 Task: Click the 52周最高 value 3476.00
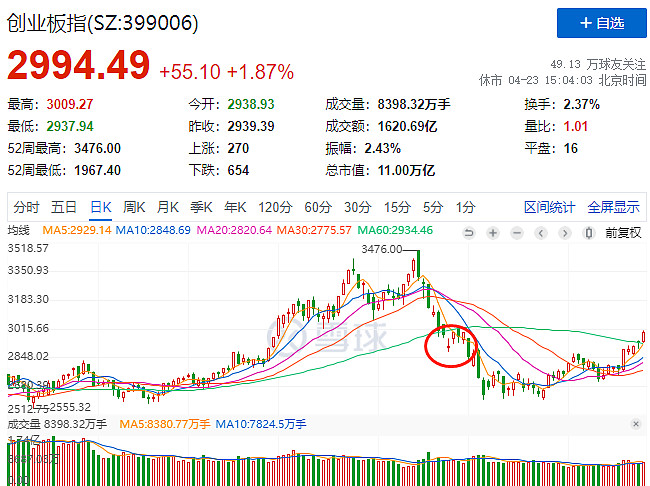point(97,148)
